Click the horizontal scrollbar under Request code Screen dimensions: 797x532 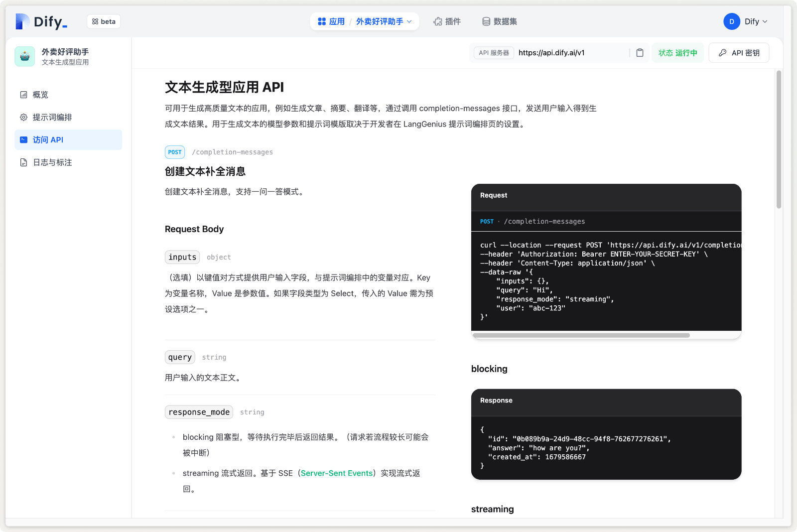pos(581,335)
